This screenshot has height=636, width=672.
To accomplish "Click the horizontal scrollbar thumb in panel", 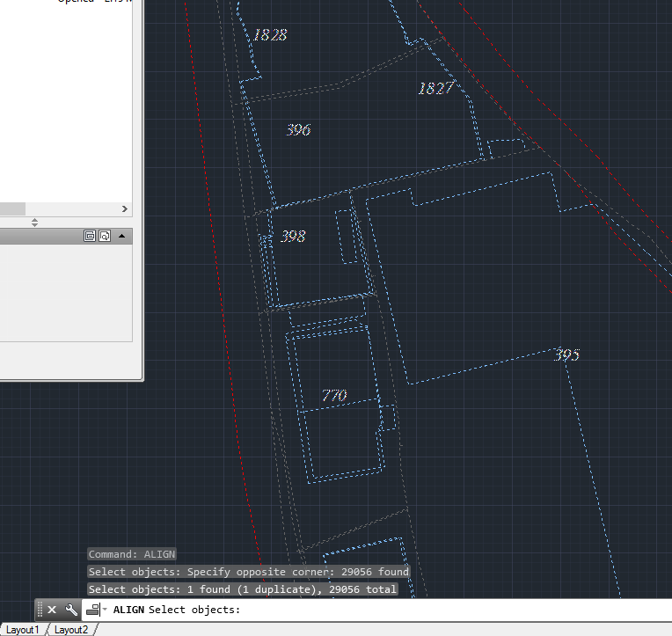I will click(12, 209).
